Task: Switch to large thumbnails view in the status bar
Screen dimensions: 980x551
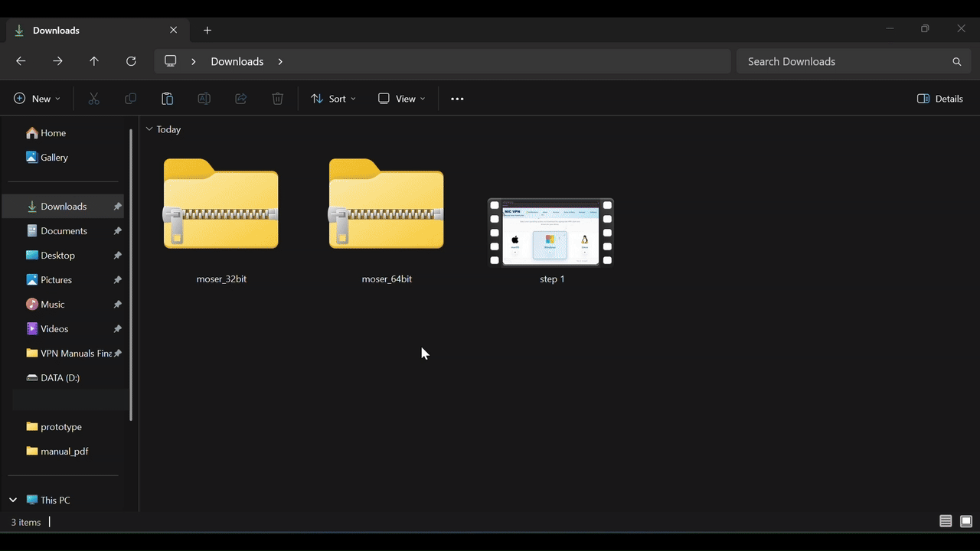Action: [x=966, y=521]
